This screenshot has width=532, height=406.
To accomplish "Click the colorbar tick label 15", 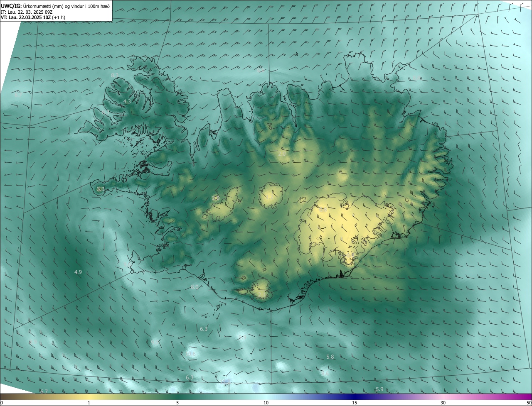I will (x=355, y=403).
